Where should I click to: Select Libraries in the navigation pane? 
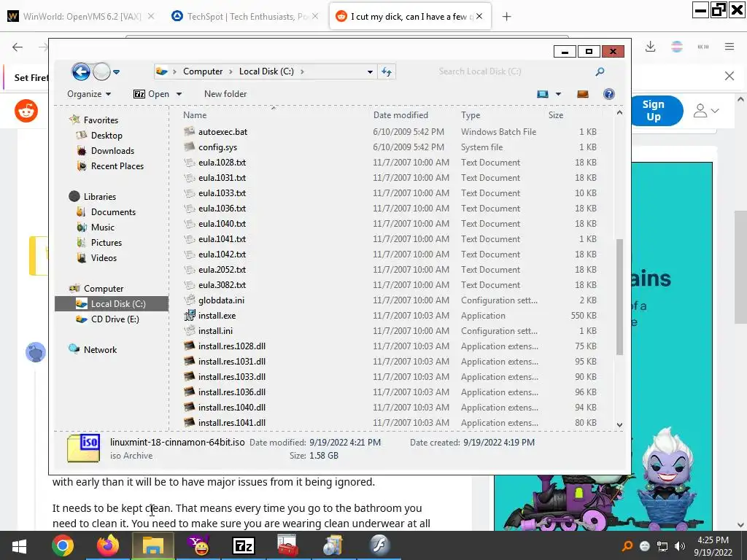pos(99,196)
